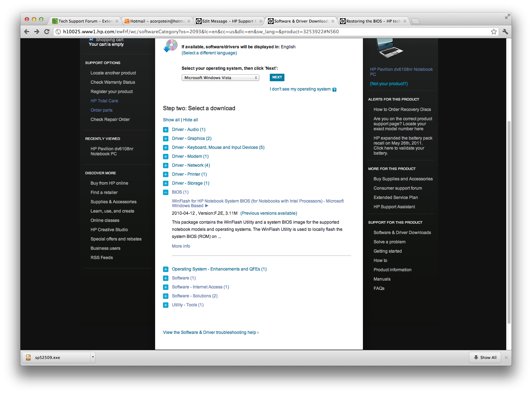The width and height of the screenshot is (532, 394).
Task: Click the CD download icon
Action: [x=170, y=46]
